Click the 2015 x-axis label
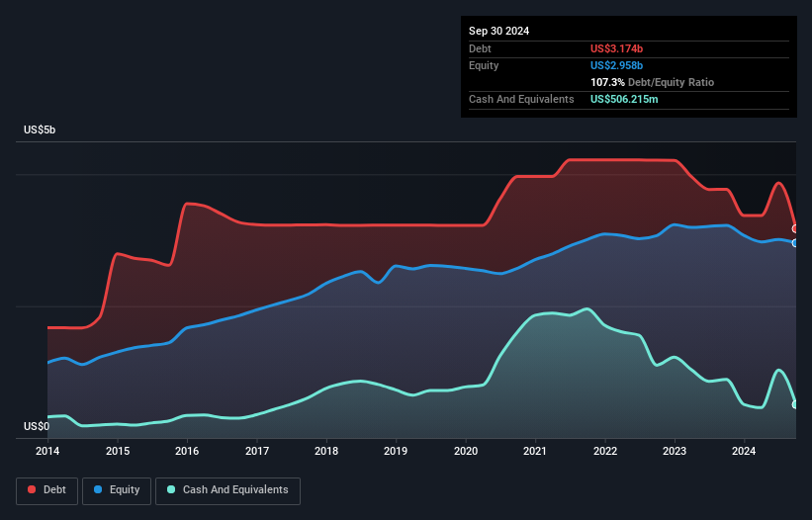The image size is (812, 520). coord(118,451)
